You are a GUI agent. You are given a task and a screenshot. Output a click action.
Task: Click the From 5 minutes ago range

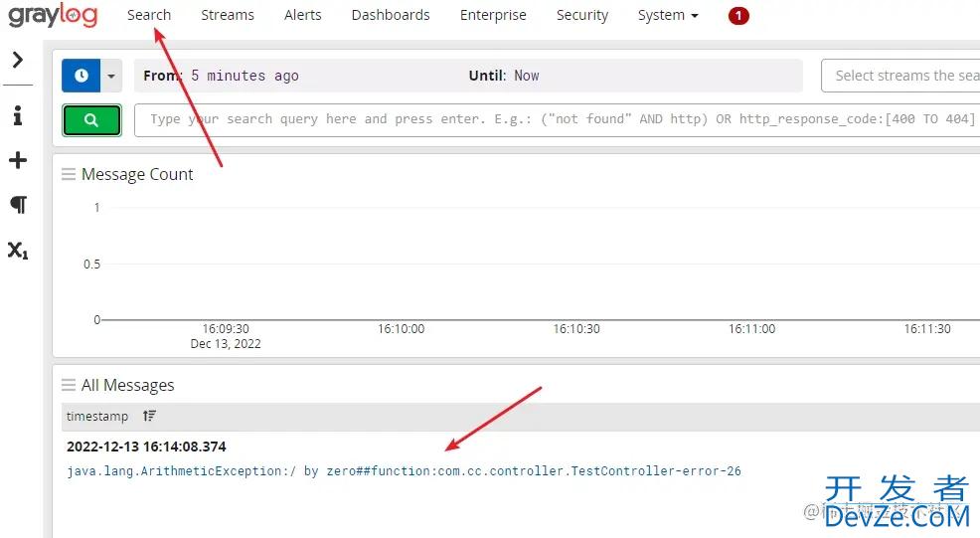coord(222,76)
